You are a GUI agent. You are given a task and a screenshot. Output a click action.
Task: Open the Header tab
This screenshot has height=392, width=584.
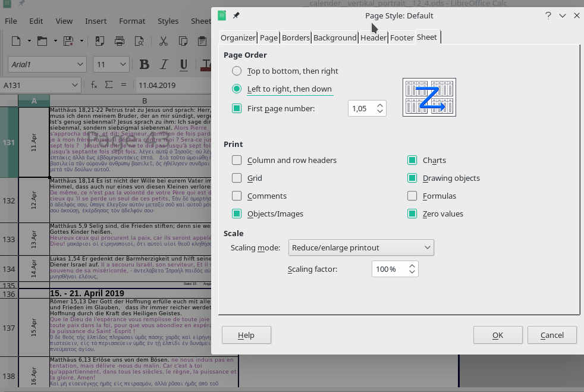(373, 37)
